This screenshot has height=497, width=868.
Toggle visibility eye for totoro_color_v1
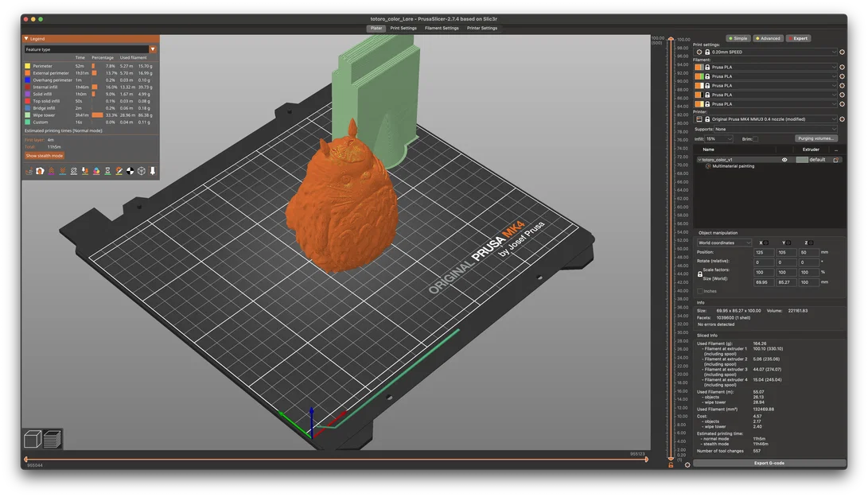point(784,160)
